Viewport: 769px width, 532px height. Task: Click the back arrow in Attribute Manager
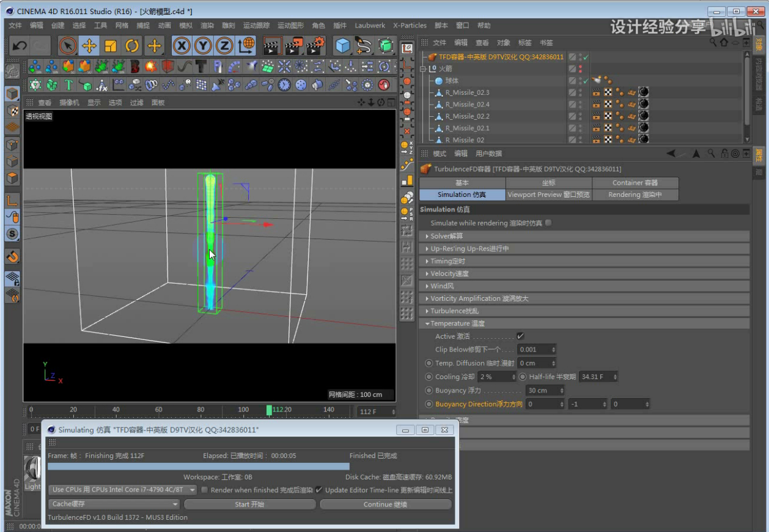pyautogui.click(x=671, y=153)
